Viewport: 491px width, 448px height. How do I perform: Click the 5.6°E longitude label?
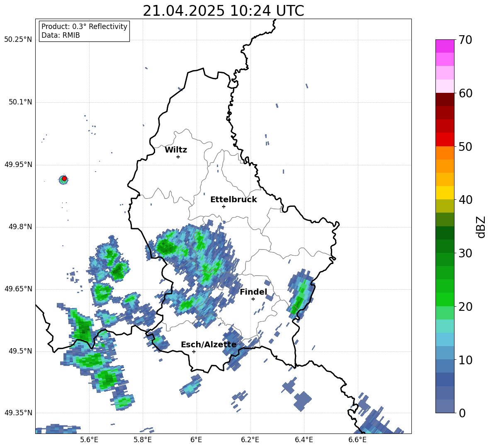point(89,440)
